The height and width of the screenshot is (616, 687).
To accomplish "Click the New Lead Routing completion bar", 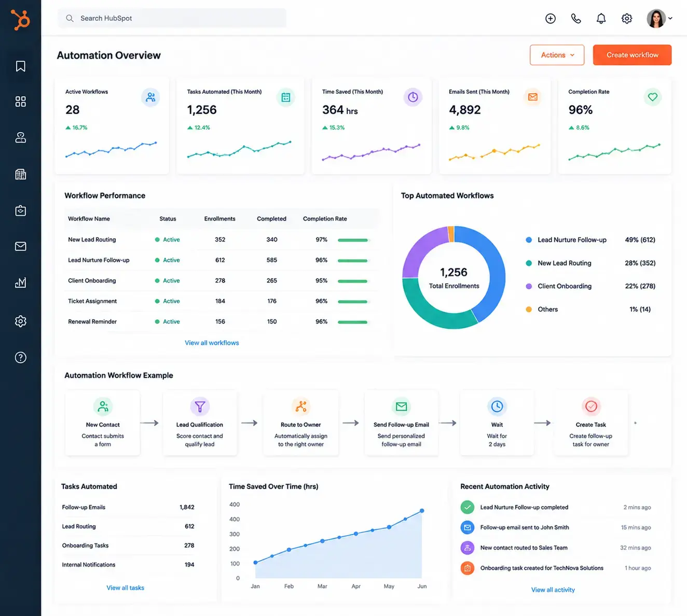I will tap(353, 240).
